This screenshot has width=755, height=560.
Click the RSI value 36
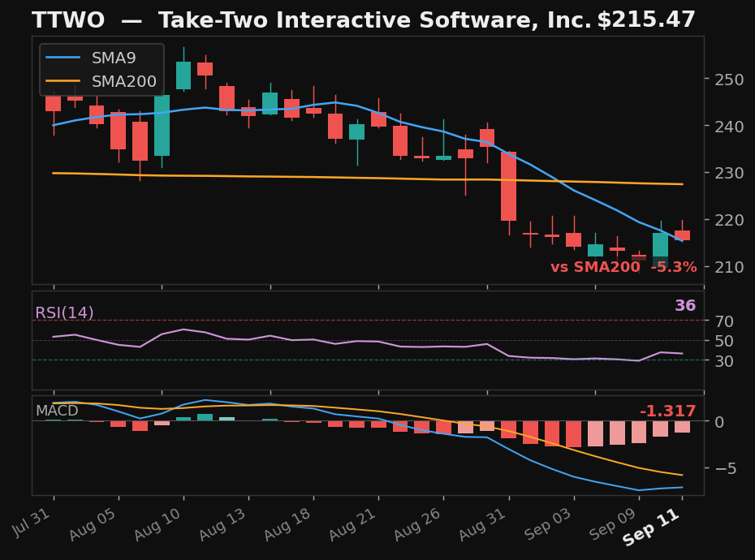[x=685, y=305]
